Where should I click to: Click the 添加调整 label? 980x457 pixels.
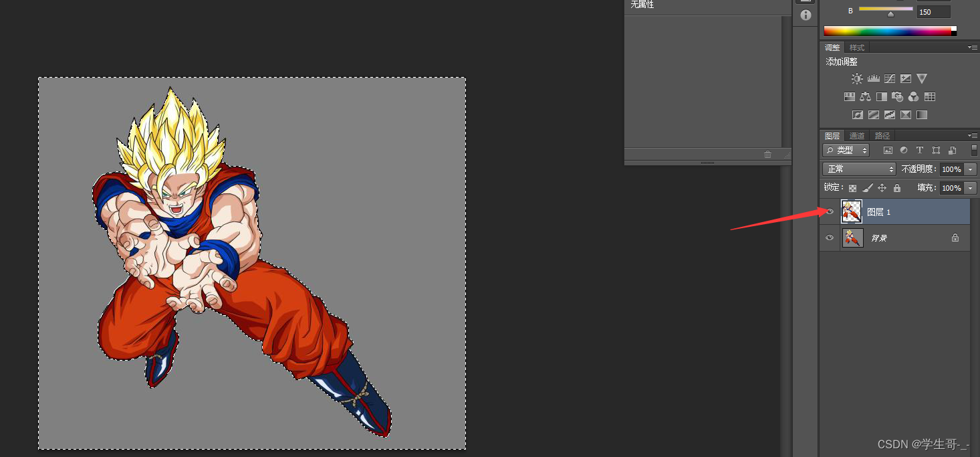(842, 62)
